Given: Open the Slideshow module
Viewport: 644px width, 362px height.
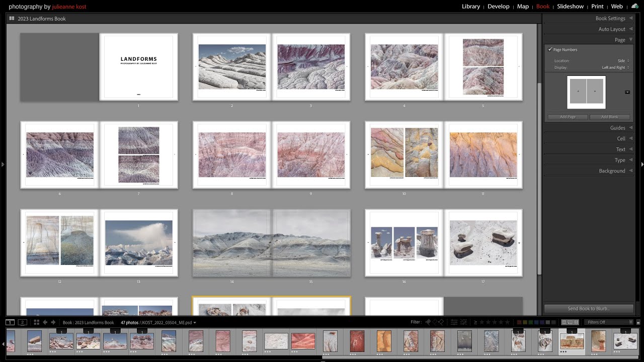Looking at the screenshot, I should 570,7.
